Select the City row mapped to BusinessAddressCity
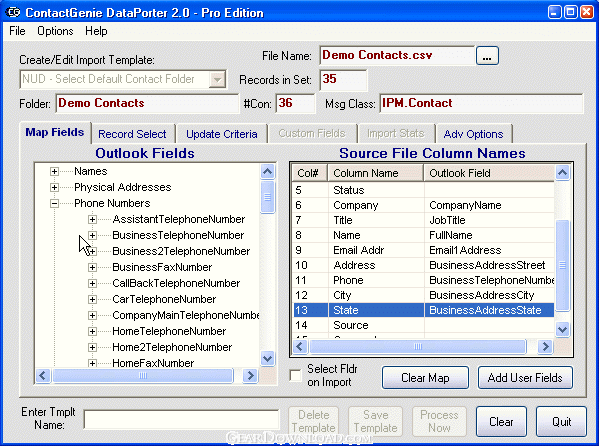Screen dimensions: 599x446 click(423, 295)
